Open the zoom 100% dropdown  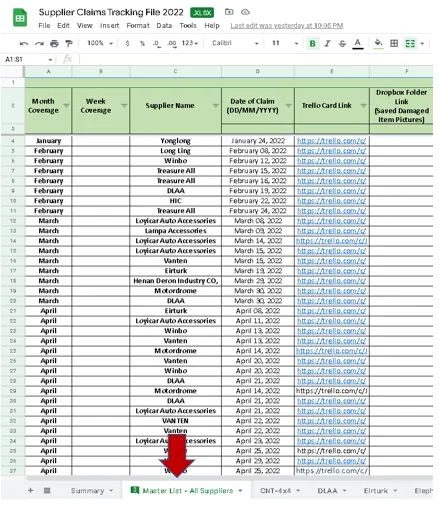(x=100, y=43)
